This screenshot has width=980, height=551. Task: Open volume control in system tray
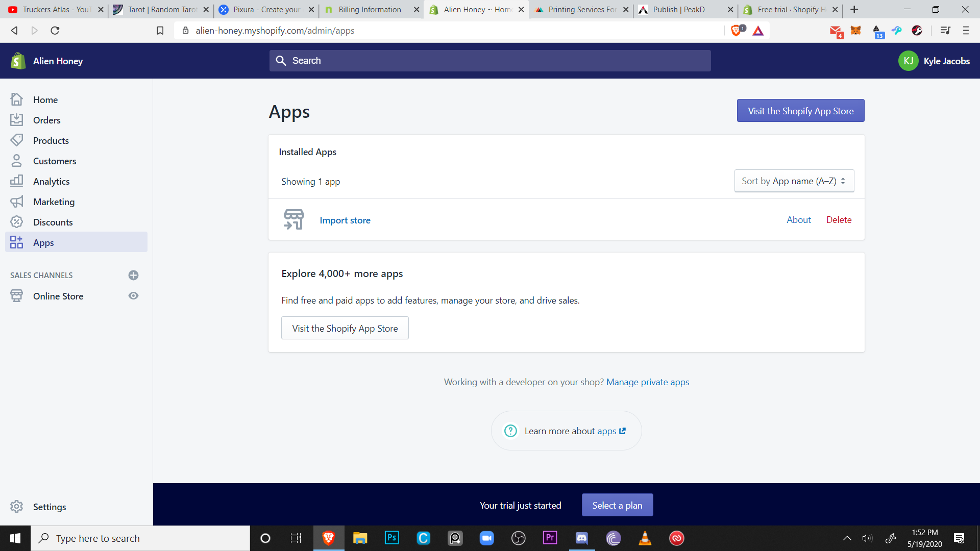coord(867,538)
